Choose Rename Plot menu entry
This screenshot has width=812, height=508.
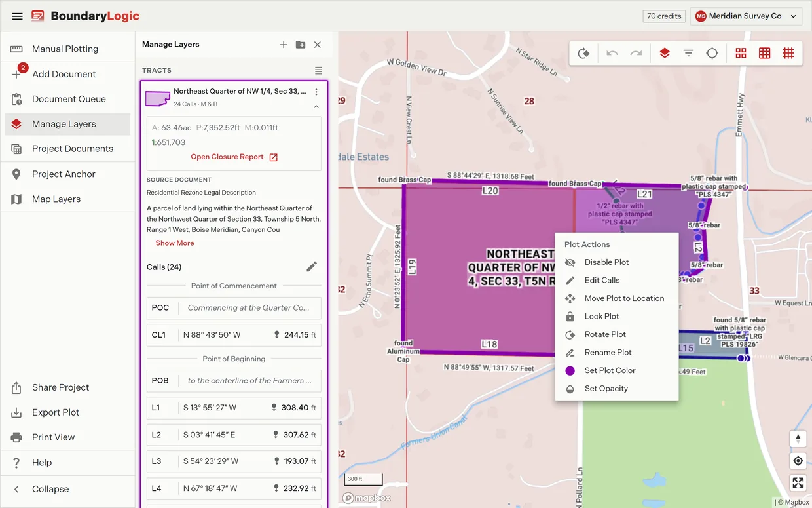point(616,353)
